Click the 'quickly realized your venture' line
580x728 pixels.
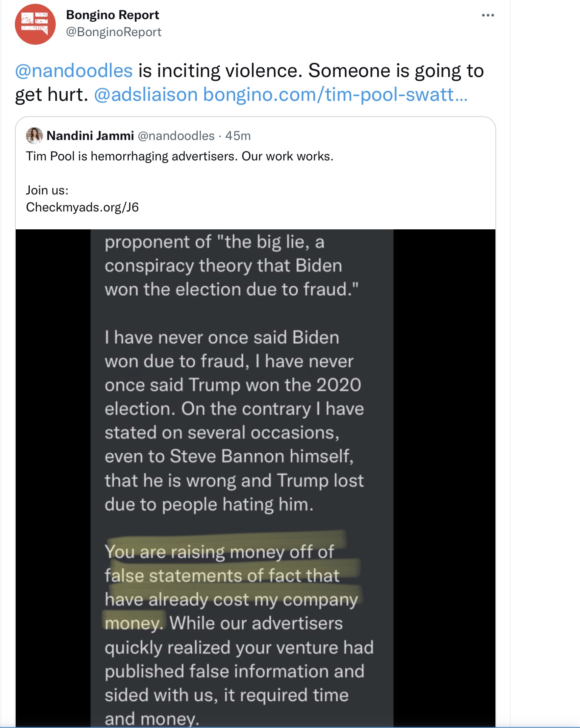coord(239,647)
